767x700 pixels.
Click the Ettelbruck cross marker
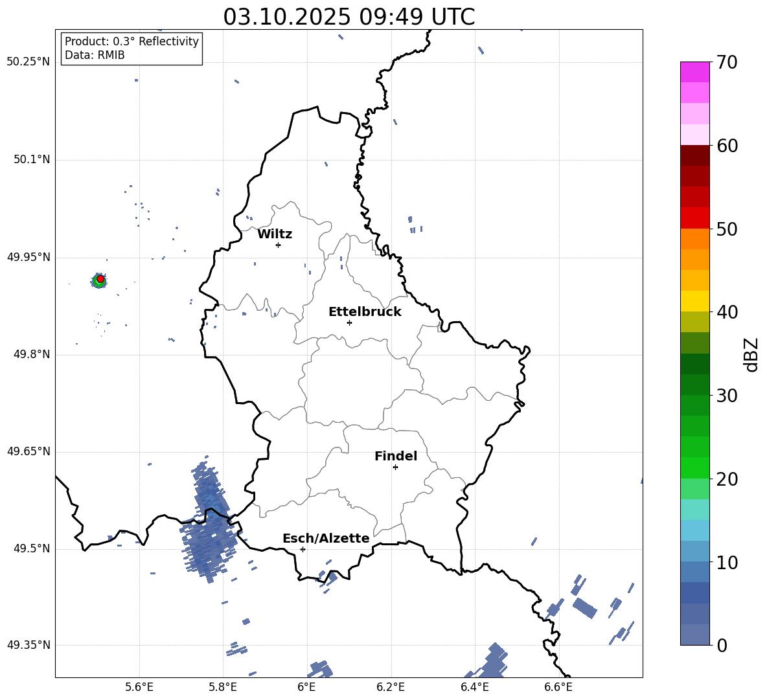pyautogui.click(x=349, y=322)
